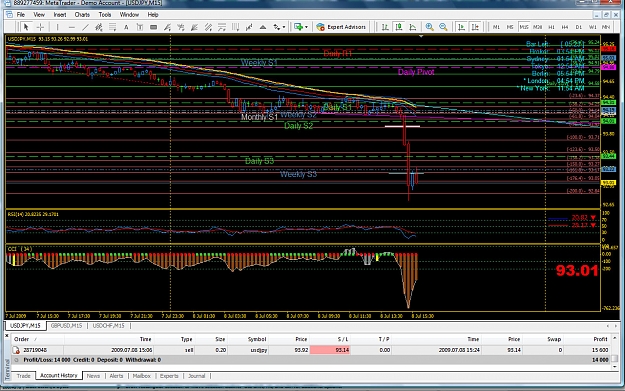Open New Order green icon
This screenshot has height=391, width=625.
coord(299,27)
